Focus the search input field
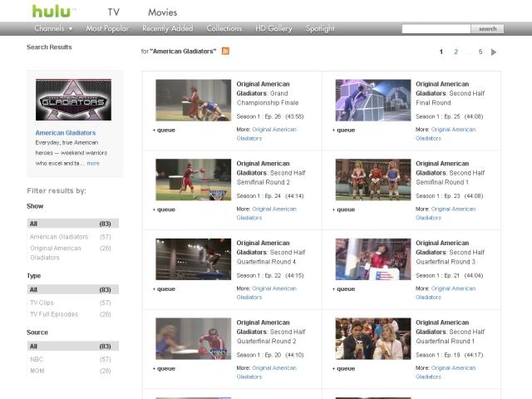This screenshot has height=399, width=532. [436, 29]
